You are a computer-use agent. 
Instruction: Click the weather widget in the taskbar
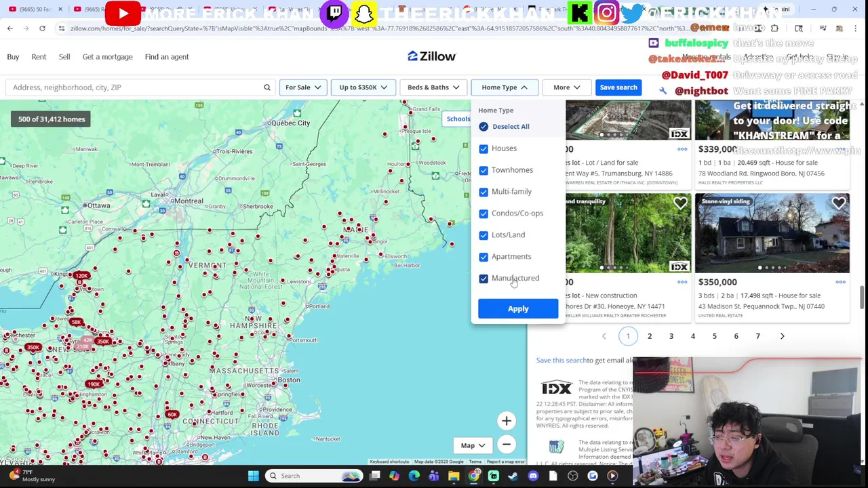tap(31, 476)
